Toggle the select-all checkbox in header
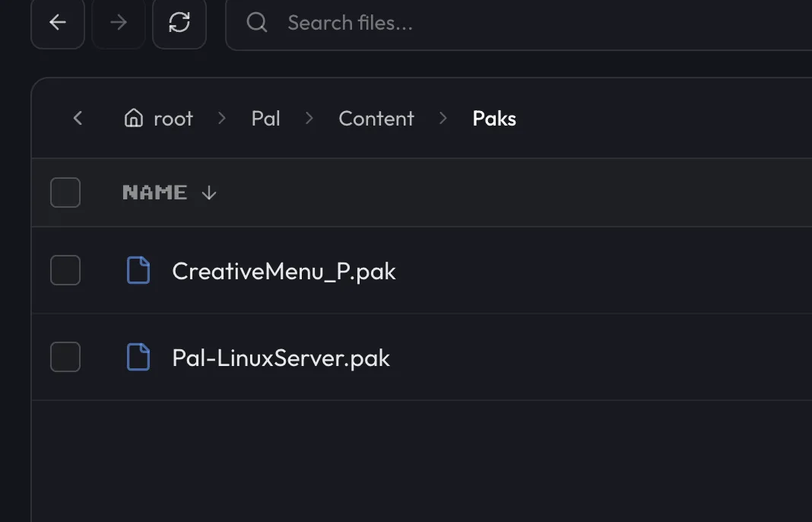 tap(65, 193)
